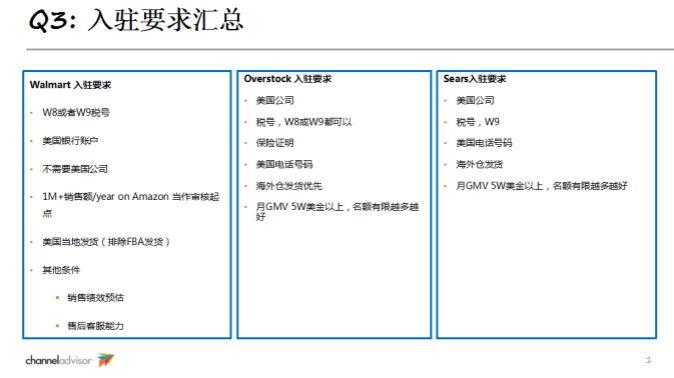This screenshot has height=378, width=674.
Task: Click the channeladvisor brand text
Action: pos(59,360)
